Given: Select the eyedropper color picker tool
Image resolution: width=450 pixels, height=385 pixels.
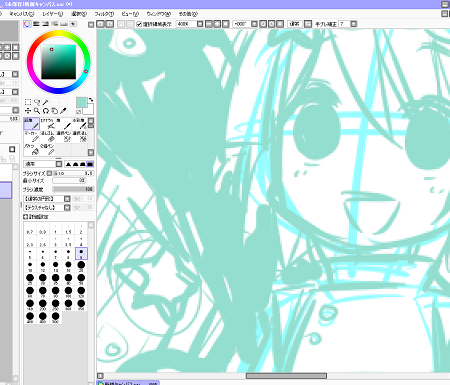Looking at the screenshot, I should click(63, 111).
